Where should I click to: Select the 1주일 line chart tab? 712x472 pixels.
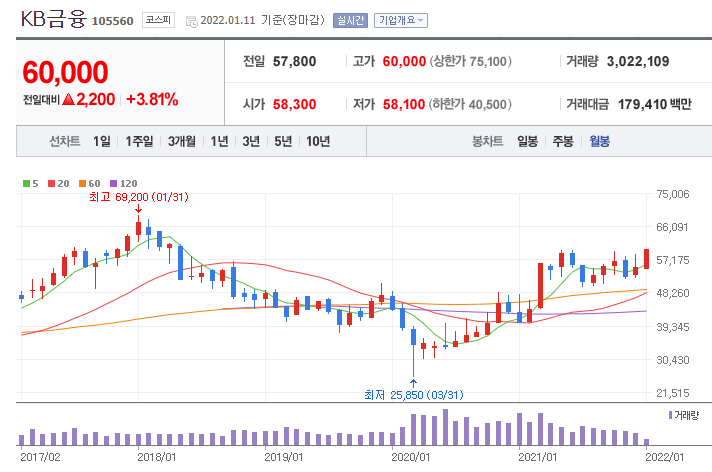tap(139, 141)
